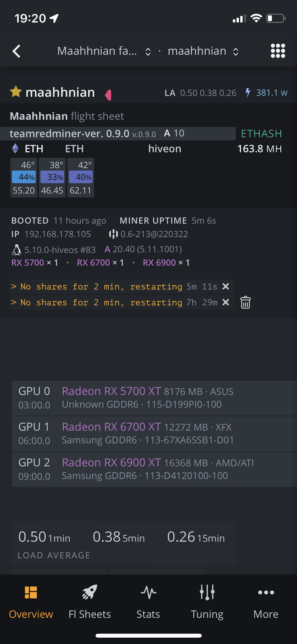Tap the IP address 192.168.178.105
Screen dimensions: 297x644
pos(58,234)
